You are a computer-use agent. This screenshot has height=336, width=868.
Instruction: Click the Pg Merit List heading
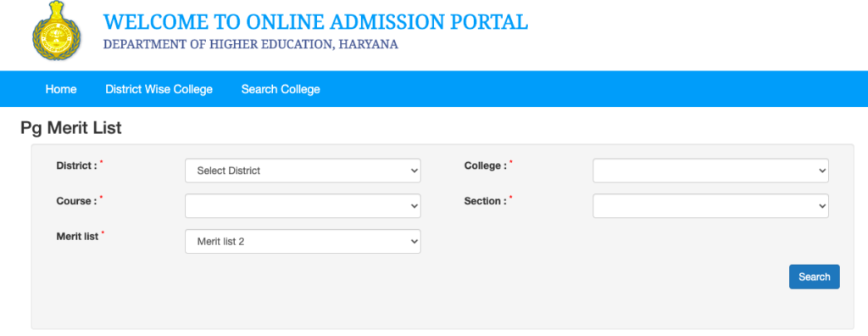(71, 129)
